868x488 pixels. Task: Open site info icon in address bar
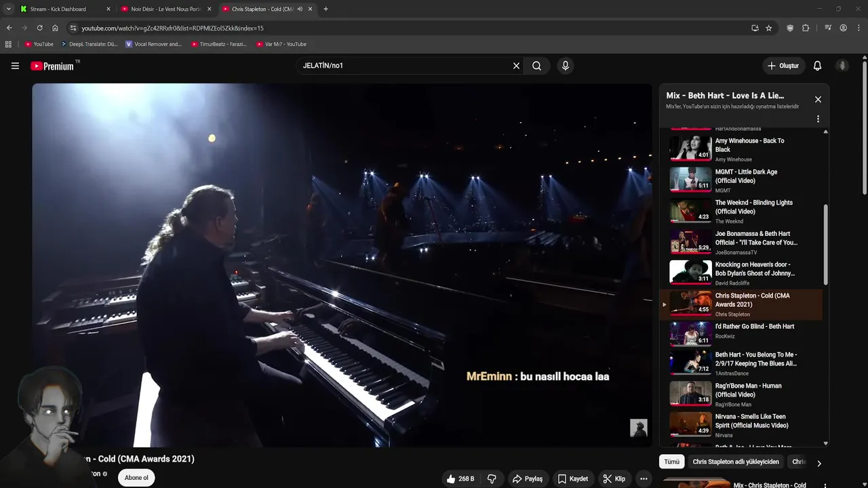(x=73, y=28)
